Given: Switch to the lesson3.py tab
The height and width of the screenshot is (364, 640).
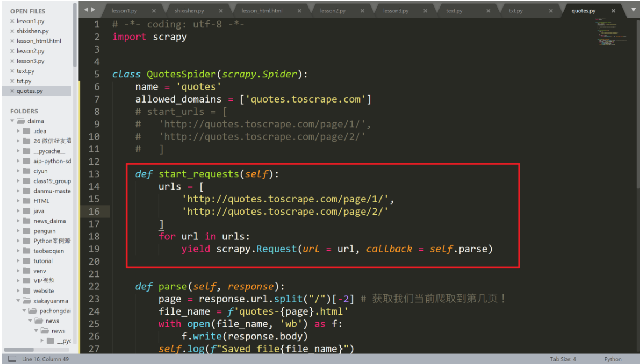Looking at the screenshot, I should pyautogui.click(x=396, y=11).
